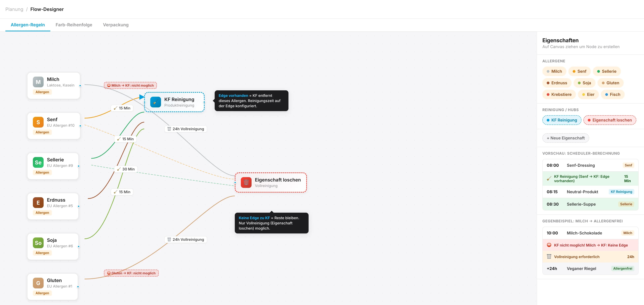Click the 30 Min edge label
Image resolution: width=644 pixels, height=305 pixels.
tap(126, 169)
